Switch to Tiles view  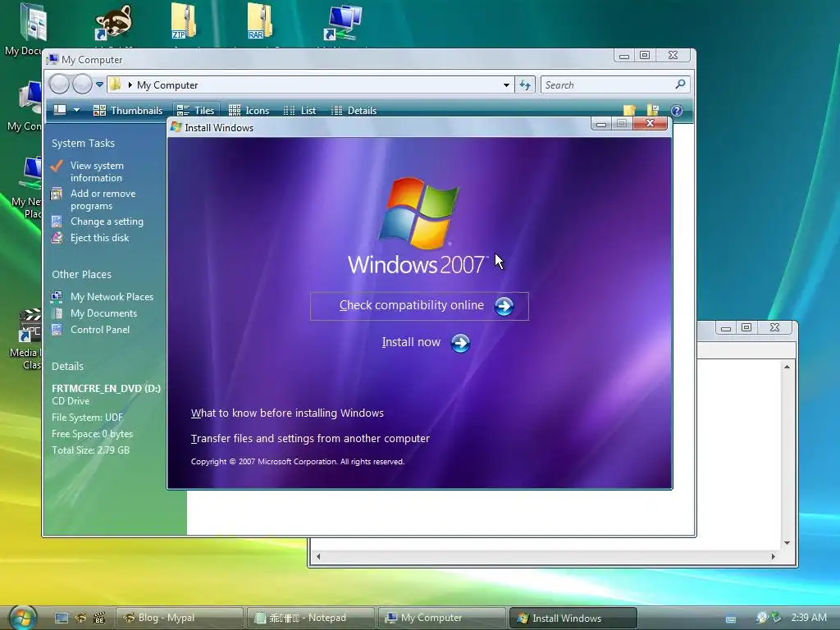pyautogui.click(x=195, y=111)
